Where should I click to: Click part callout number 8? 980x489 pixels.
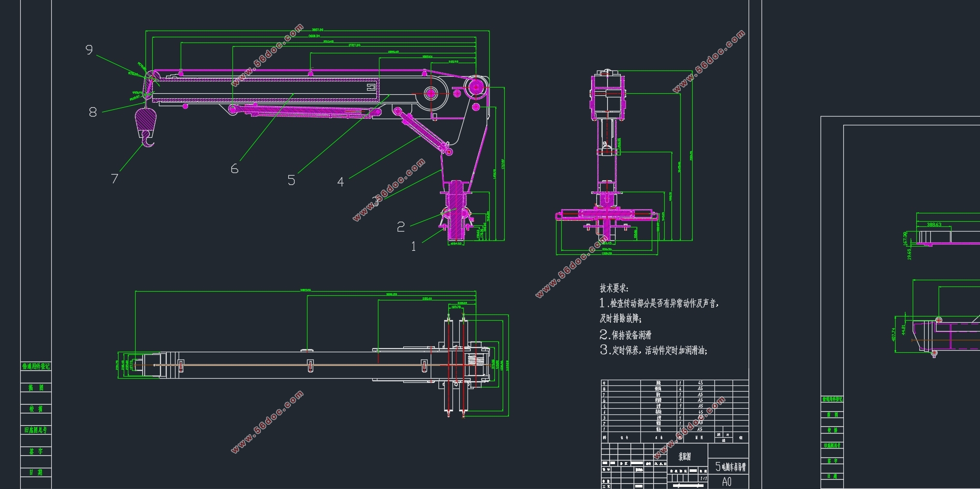tap(93, 112)
